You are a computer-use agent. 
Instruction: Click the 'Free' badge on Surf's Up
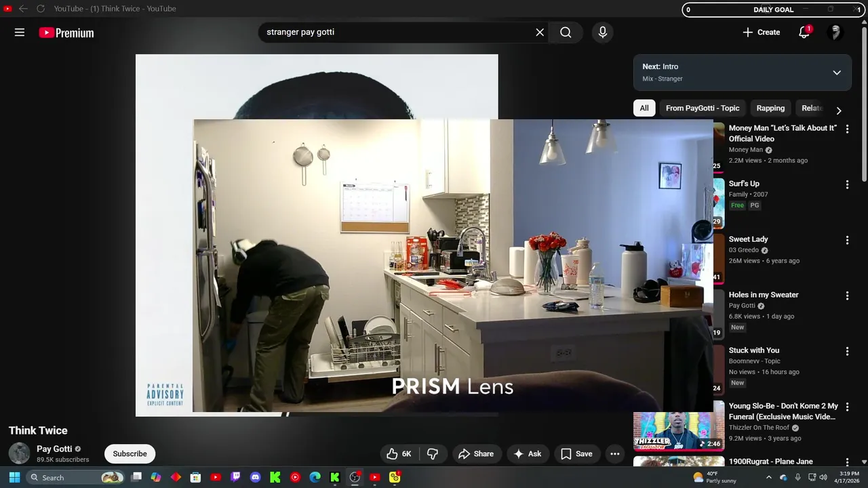click(x=738, y=205)
